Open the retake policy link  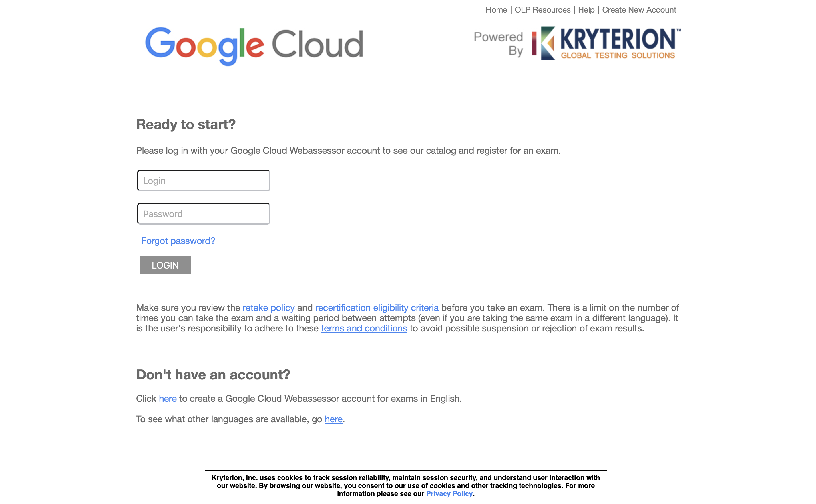[x=269, y=308]
